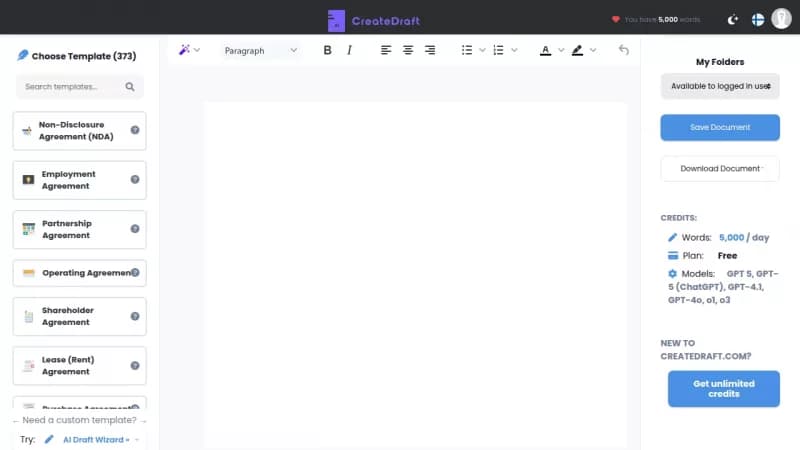Click the template search magnifier icon
This screenshot has height=450, width=800.
pos(130,87)
